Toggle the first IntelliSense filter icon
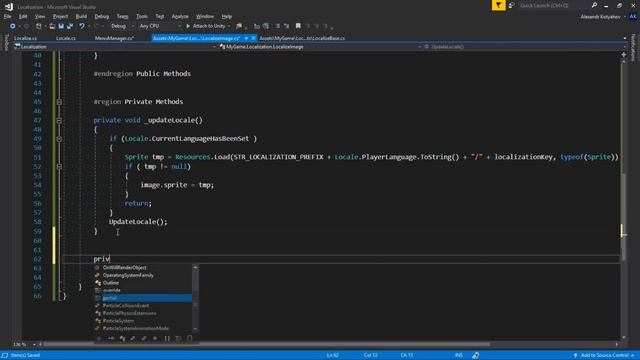The width and height of the screenshot is (640, 360). 99,338
